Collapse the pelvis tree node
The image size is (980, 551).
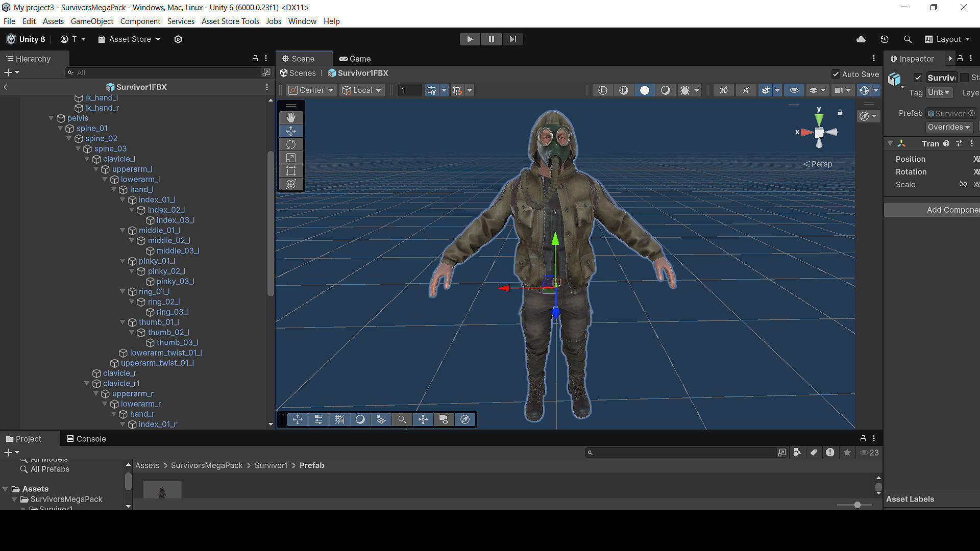(x=51, y=118)
